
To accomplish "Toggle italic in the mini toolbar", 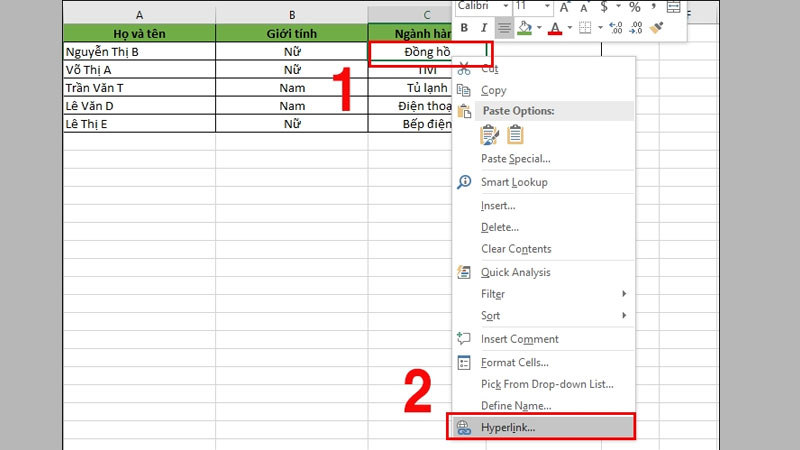I will pos(484,28).
